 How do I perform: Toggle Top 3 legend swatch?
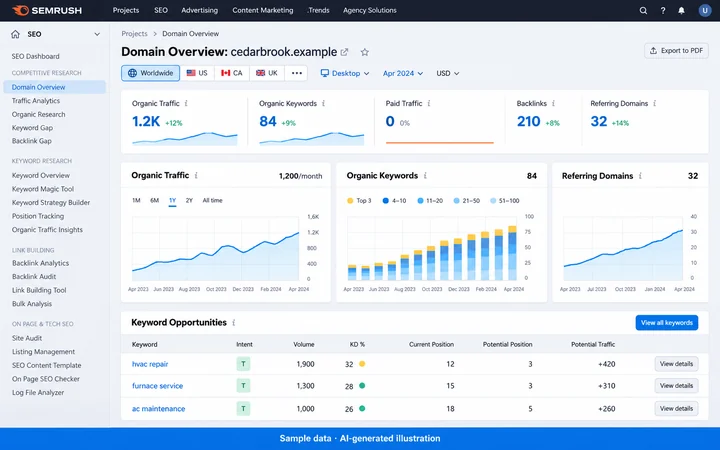[350, 201]
